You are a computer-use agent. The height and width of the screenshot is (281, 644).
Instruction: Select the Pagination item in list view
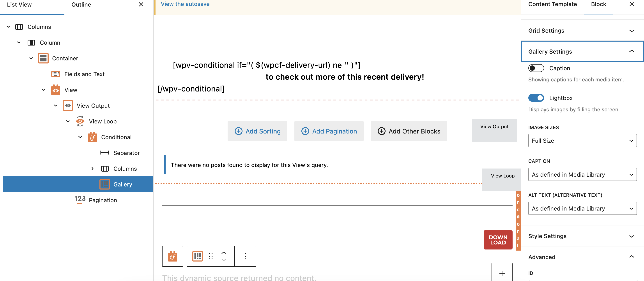[x=103, y=200]
